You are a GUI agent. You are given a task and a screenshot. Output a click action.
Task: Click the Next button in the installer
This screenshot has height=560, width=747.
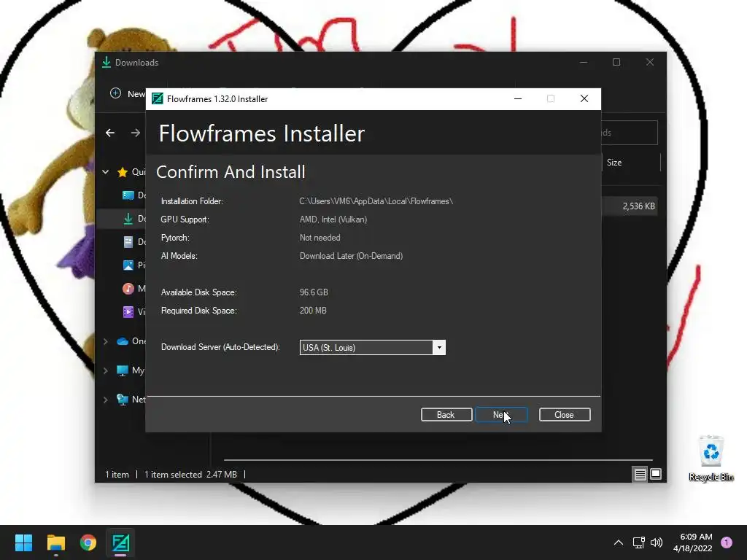click(501, 415)
